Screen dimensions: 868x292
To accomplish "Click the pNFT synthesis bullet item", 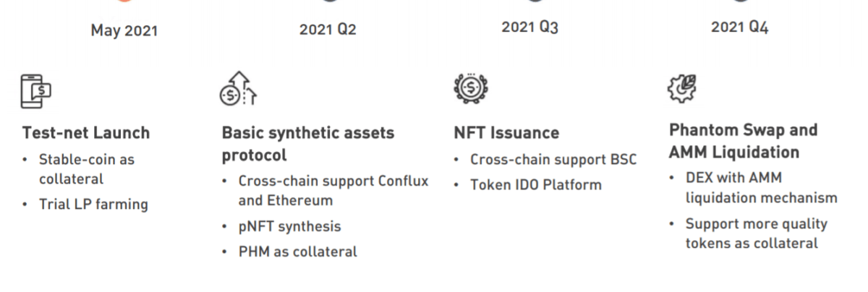I will tap(289, 226).
